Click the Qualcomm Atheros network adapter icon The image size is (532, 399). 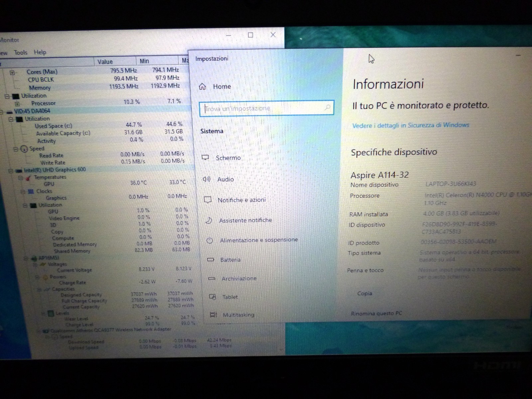[x=46, y=331]
